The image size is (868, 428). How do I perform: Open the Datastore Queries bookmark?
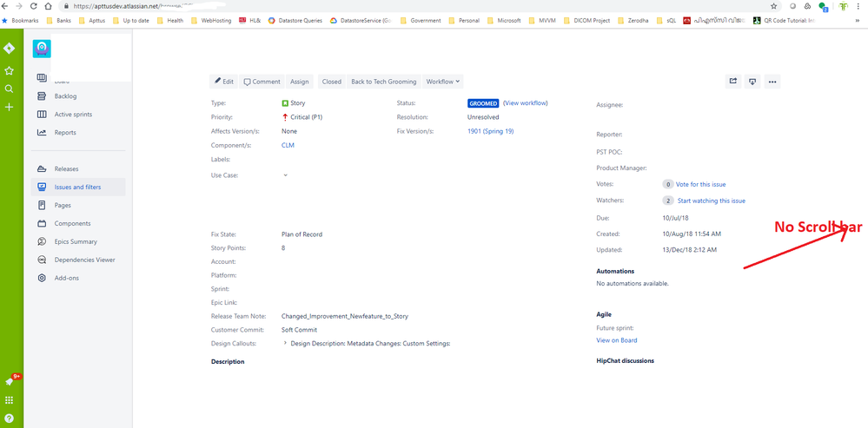click(295, 21)
